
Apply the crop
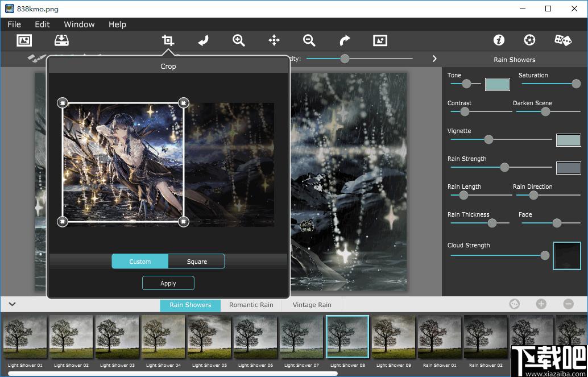click(x=168, y=283)
